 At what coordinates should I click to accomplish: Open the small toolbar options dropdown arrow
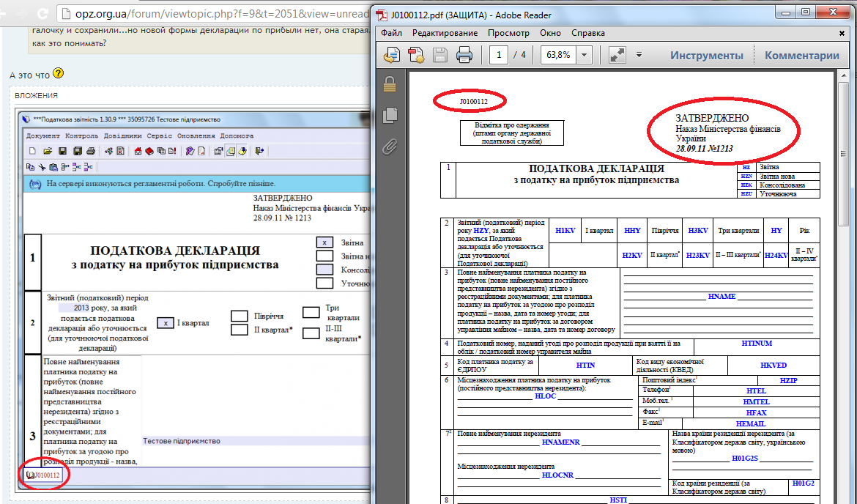point(639,55)
